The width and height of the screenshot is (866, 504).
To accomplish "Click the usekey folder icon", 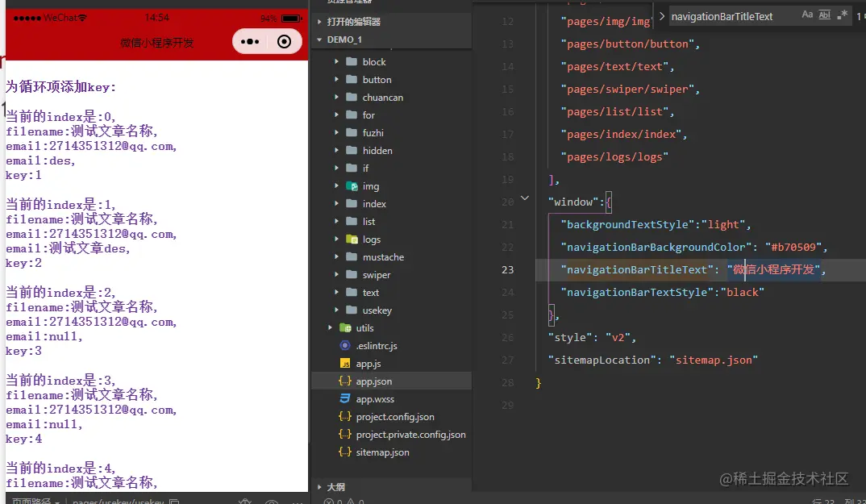I will 352,310.
